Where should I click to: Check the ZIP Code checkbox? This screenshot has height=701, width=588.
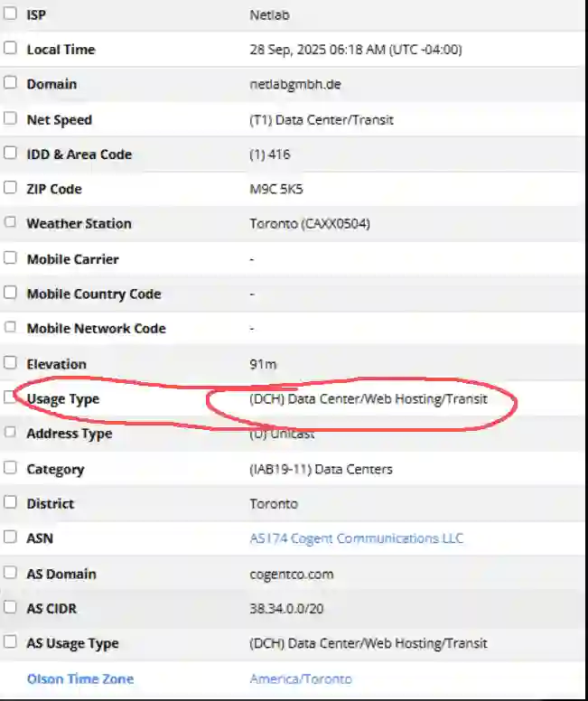coord(10,188)
